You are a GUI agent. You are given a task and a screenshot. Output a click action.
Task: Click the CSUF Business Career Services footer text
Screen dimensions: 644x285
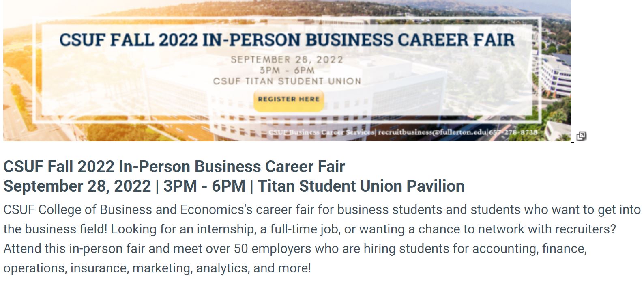(322, 132)
